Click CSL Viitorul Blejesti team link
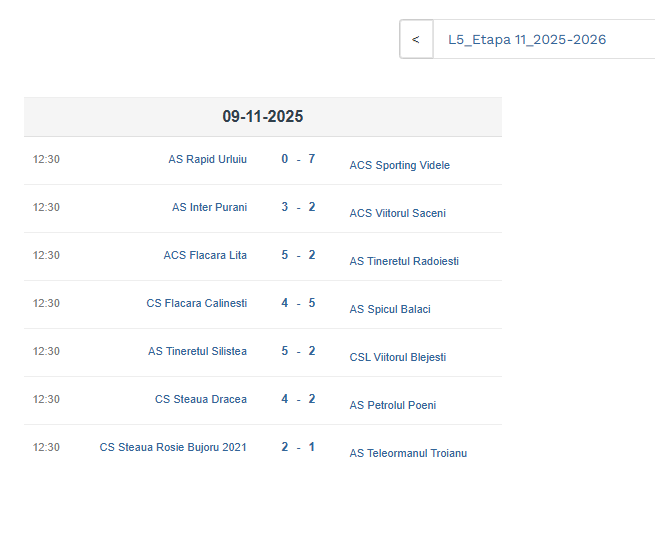The height and width of the screenshot is (534, 655). [x=397, y=357]
